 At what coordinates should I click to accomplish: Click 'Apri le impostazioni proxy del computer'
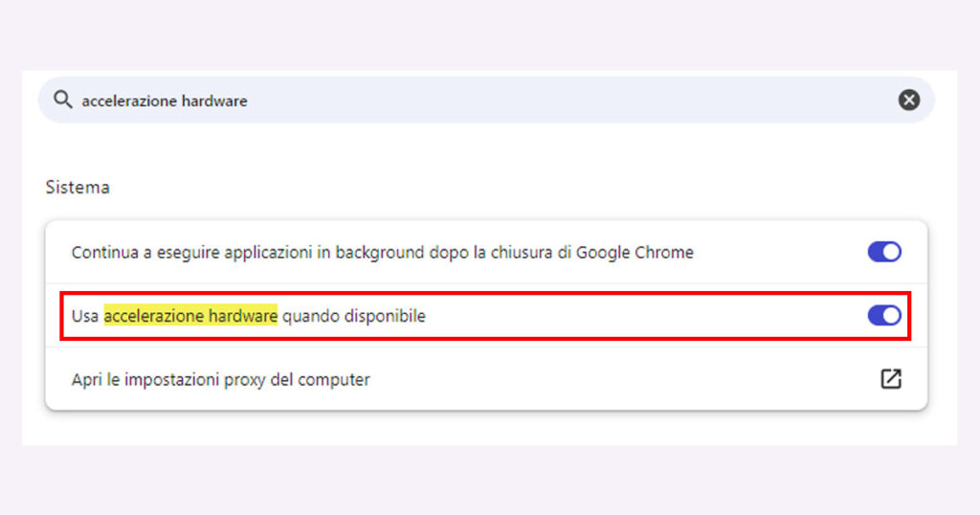click(x=221, y=379)
